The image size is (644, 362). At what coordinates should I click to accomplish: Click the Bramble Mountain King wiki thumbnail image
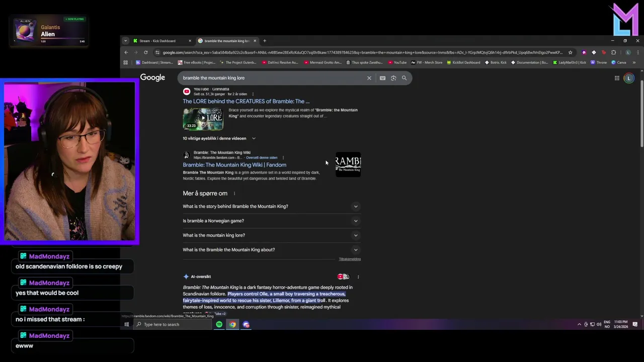[x=348, y=164]
